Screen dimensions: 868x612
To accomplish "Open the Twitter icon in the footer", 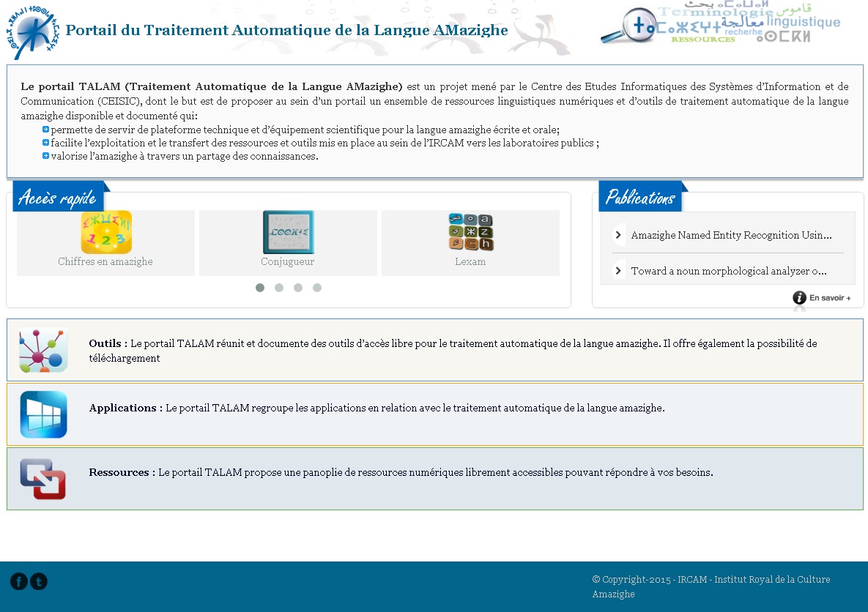I will point(39,581).
